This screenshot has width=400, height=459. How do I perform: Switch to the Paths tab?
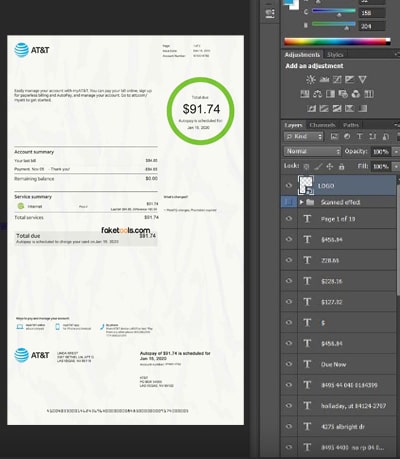[351, 125]
